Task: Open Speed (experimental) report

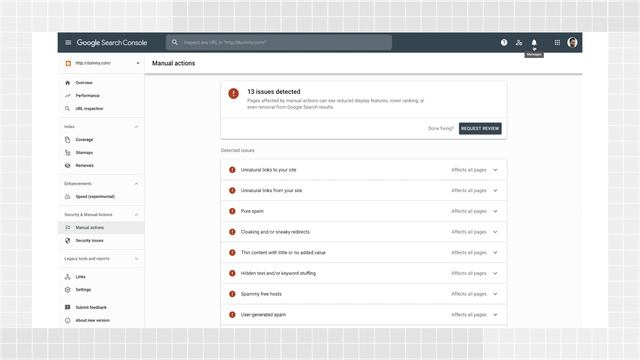Action: (x=95, y=197)
